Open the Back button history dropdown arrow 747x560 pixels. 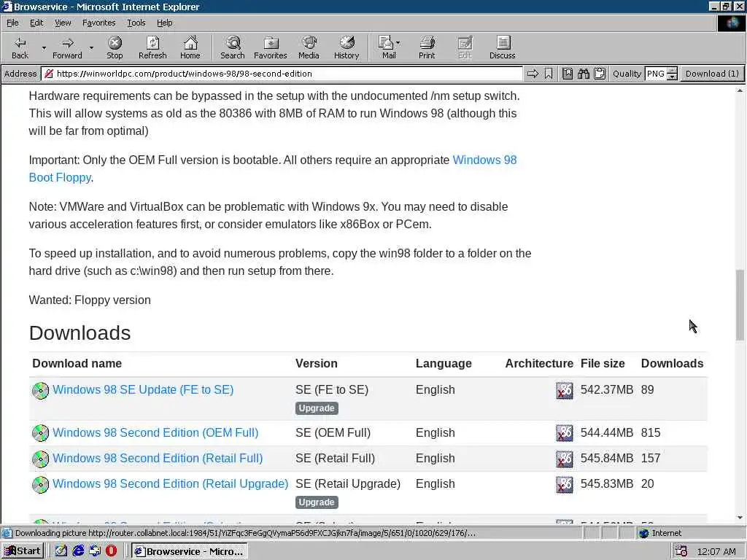coord(44,47)
